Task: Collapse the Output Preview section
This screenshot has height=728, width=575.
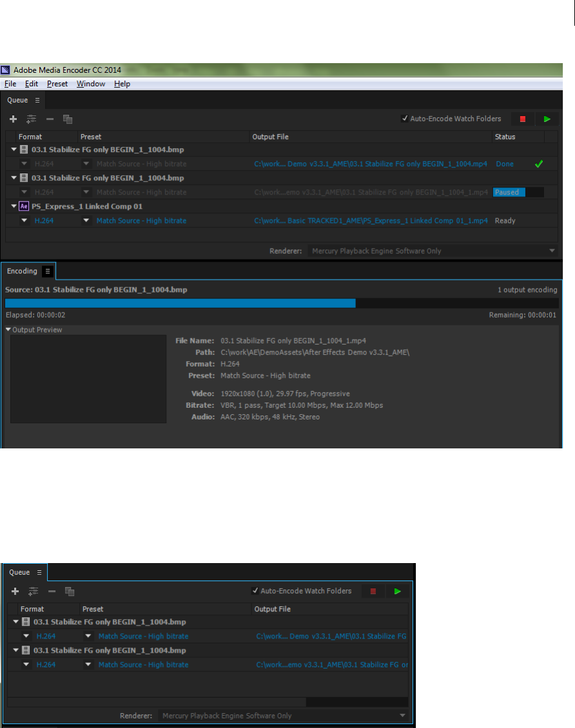Action: pos(8,330)
